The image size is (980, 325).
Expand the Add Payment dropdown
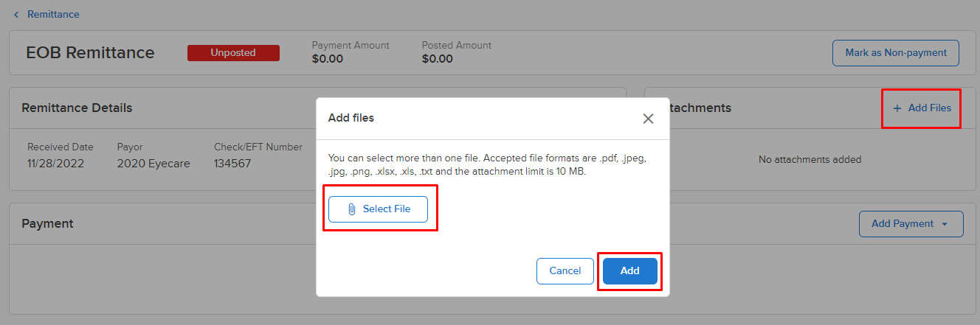coord(911,223)
